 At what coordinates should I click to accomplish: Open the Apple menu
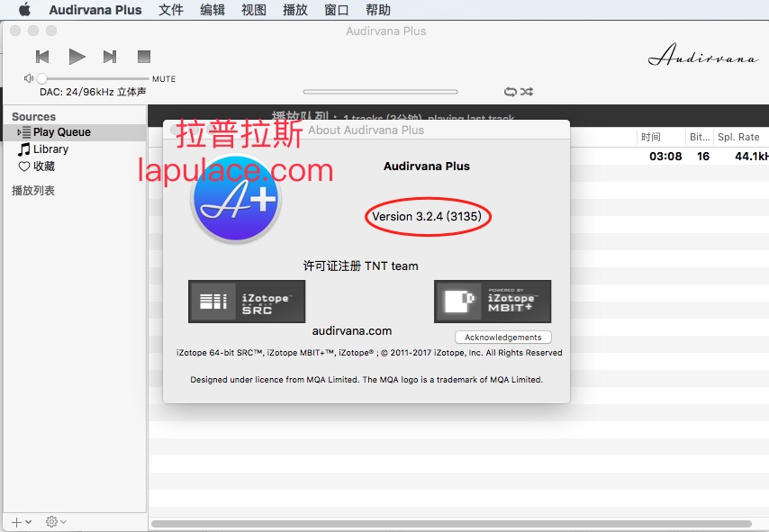24,10
